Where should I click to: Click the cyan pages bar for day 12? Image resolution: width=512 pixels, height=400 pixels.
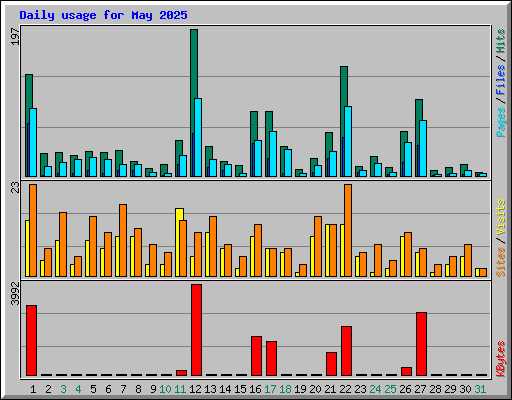coord(198,137)
